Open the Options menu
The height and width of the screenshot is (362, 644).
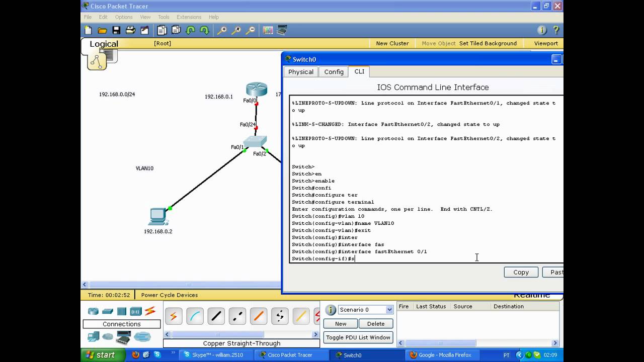[x=124, y=17]
